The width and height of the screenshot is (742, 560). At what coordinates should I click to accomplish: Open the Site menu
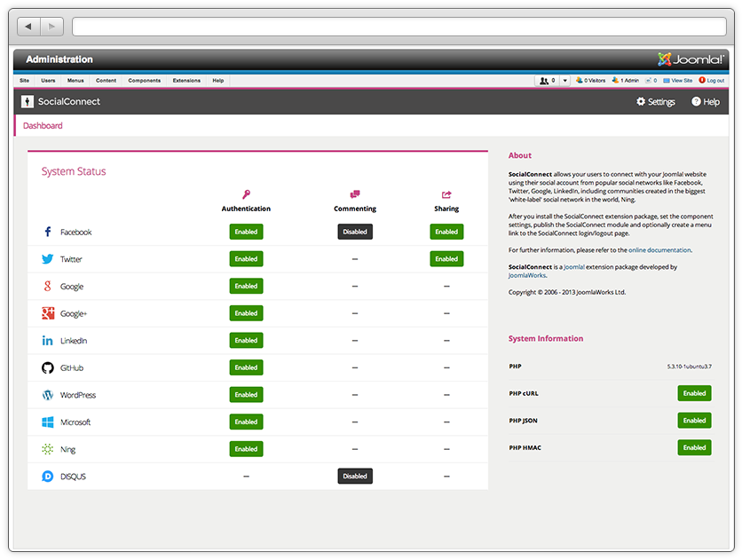(x=25, y=81)
